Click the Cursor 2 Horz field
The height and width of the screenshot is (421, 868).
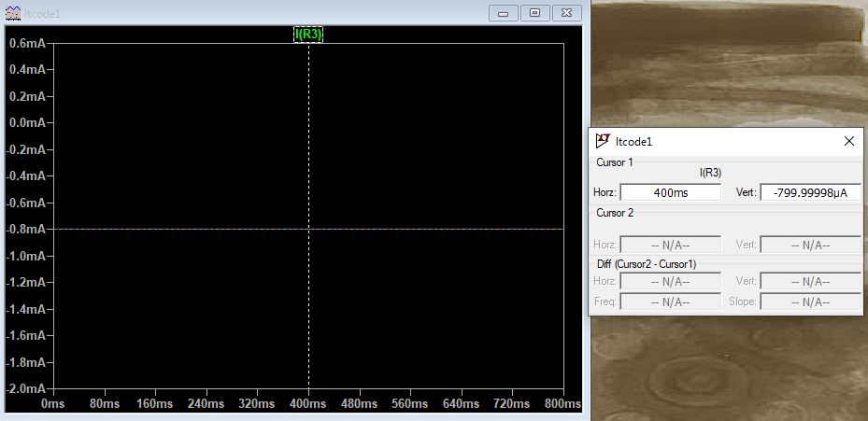pyautogui.click(x=670, y=245)
